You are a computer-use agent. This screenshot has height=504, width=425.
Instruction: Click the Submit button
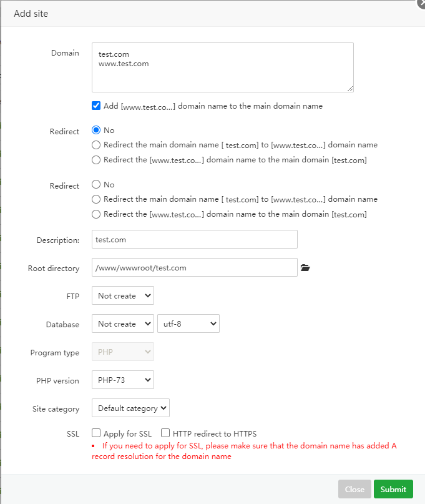[393, 489]
